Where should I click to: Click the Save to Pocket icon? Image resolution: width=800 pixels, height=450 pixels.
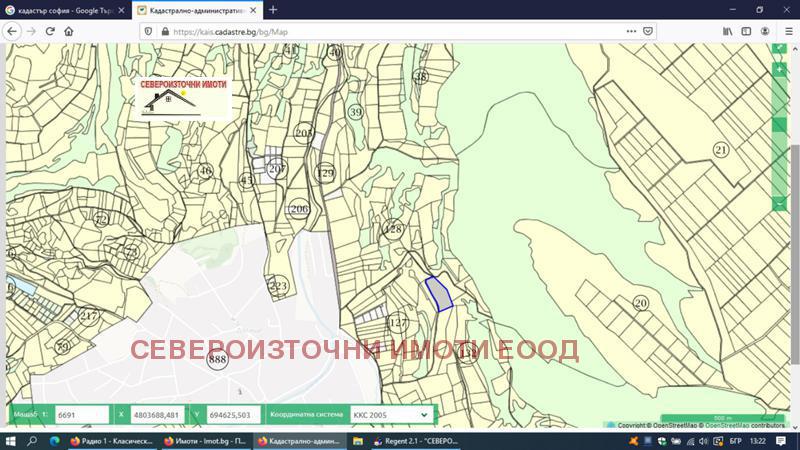(648, 31)
